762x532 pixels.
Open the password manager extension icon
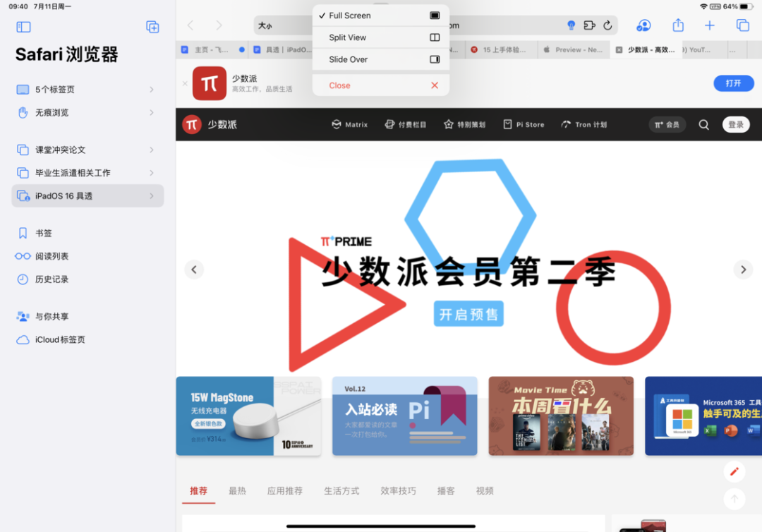click(571, 25)
